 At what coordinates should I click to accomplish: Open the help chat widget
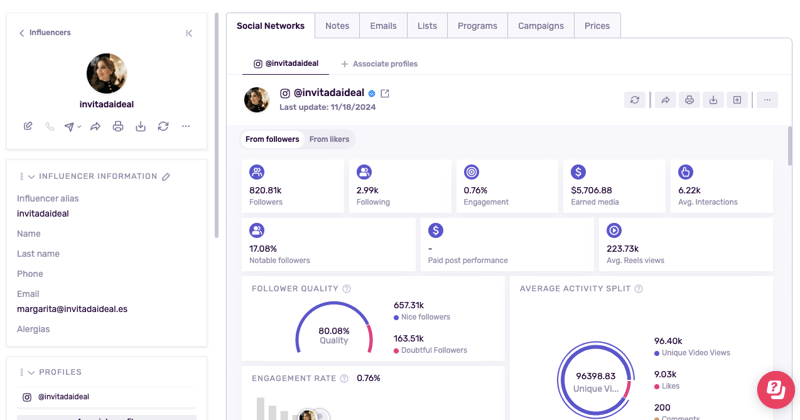tap(775, 389)
